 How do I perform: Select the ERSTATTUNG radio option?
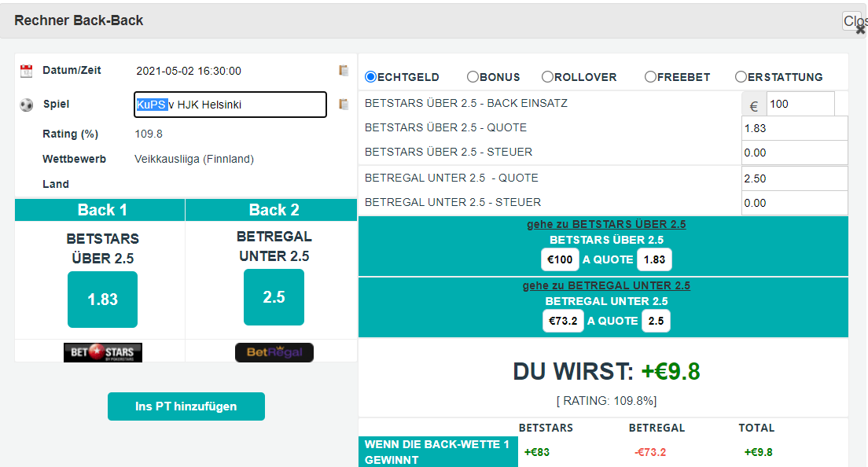pos(741,77)
